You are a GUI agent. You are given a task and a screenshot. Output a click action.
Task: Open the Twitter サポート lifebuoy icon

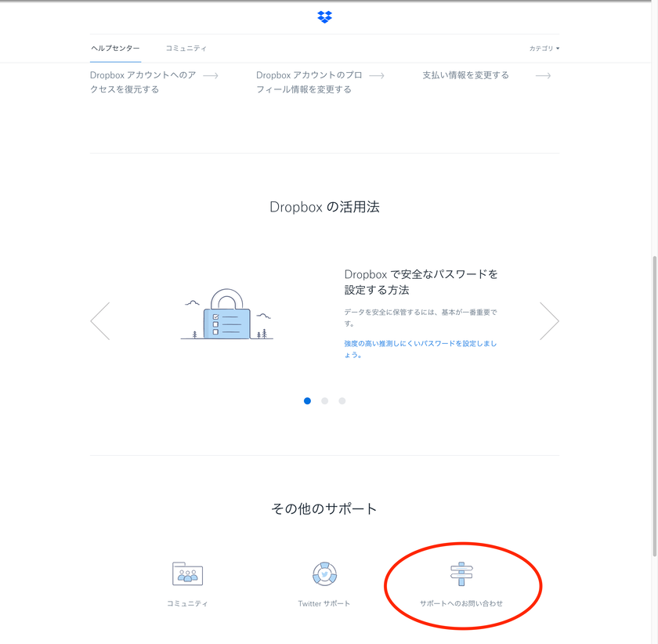pos(324,573)
